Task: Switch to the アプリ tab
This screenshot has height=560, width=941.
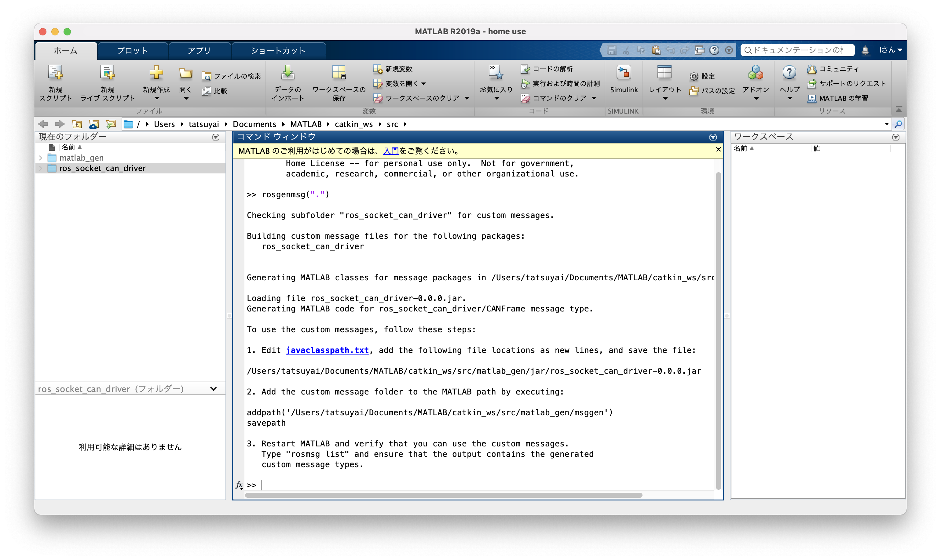Action: tap(199, 51)
